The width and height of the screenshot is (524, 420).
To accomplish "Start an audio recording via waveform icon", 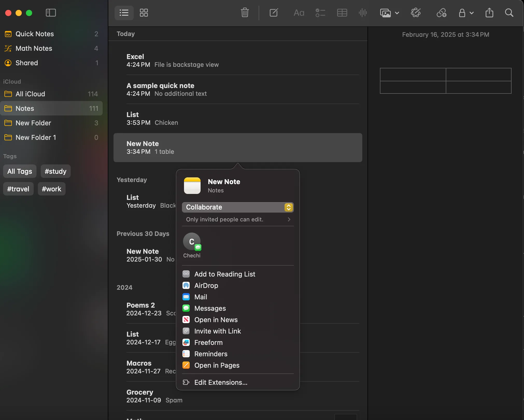I will click(363, 13).
